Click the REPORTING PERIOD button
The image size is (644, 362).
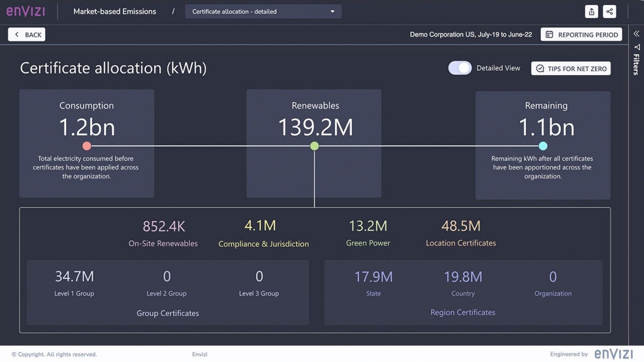[x=581, y=34]
